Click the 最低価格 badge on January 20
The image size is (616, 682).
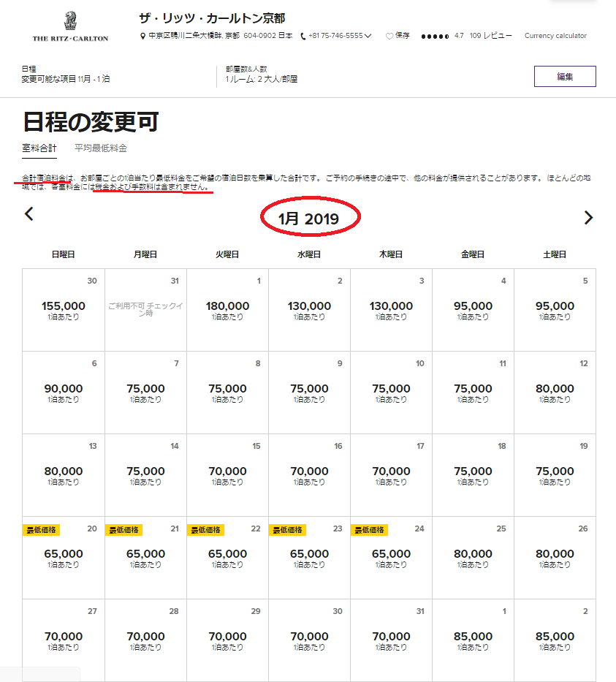[42, 530]
